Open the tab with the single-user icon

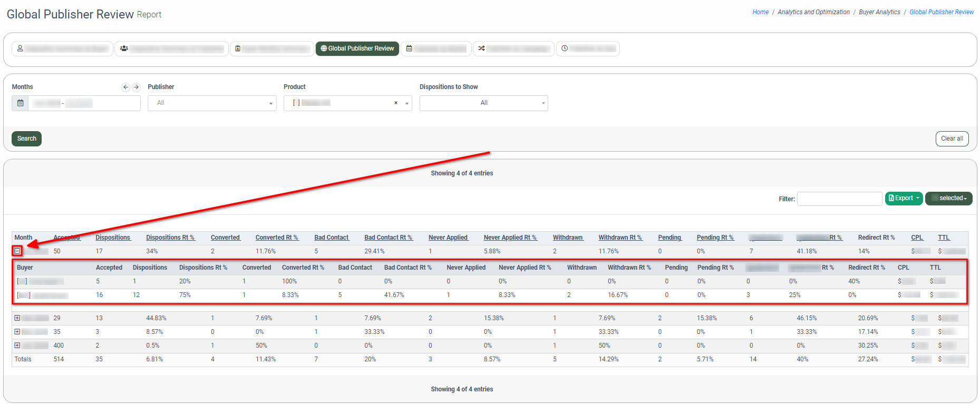coord(62,48)
